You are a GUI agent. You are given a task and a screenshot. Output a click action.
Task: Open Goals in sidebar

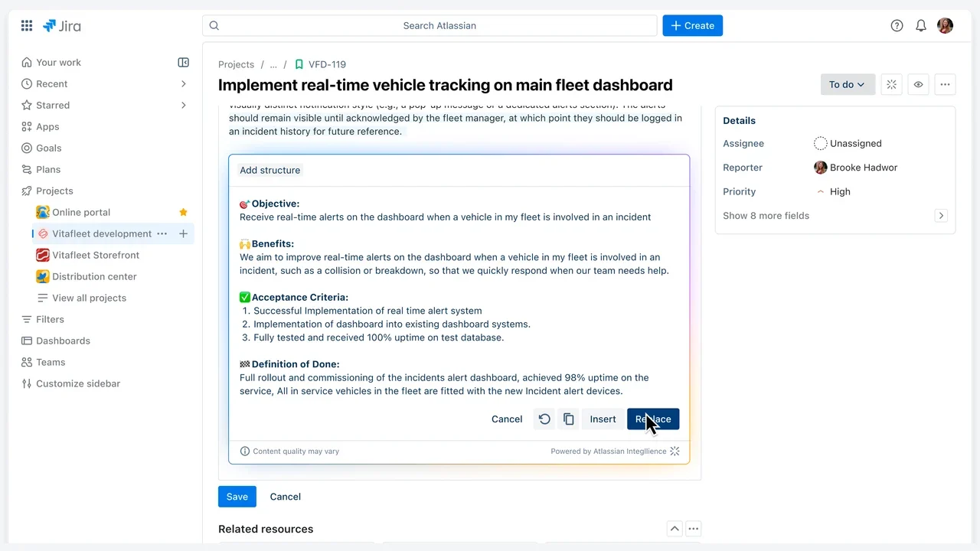48,148
